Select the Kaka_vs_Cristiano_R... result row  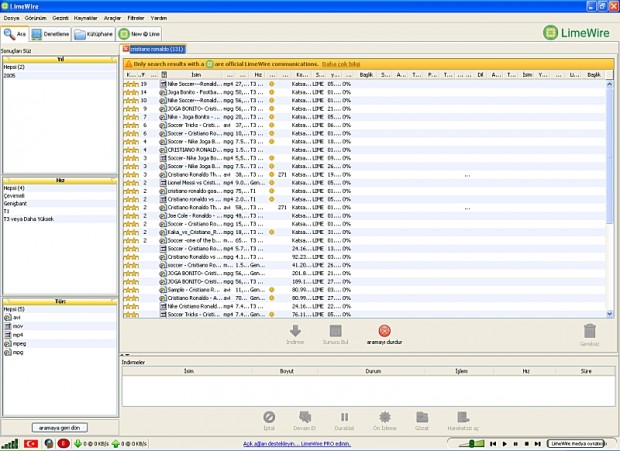coord(364,232)
